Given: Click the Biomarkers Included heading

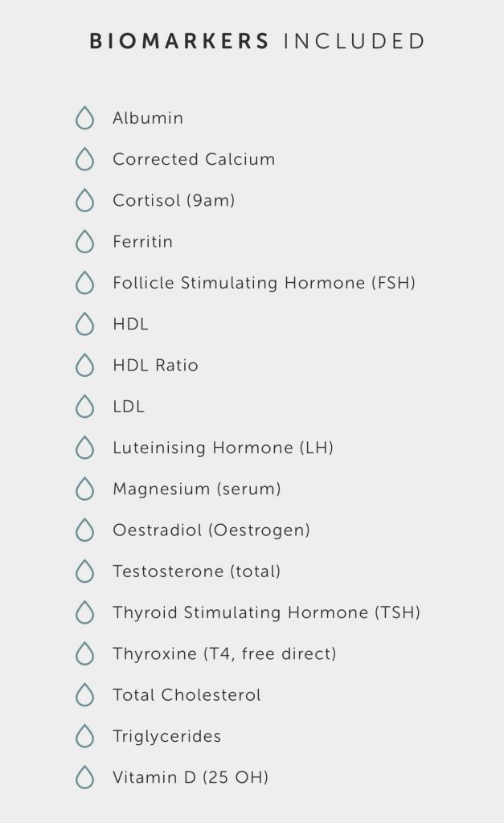Looking at the screenshot, I should [x=257, y=41].
